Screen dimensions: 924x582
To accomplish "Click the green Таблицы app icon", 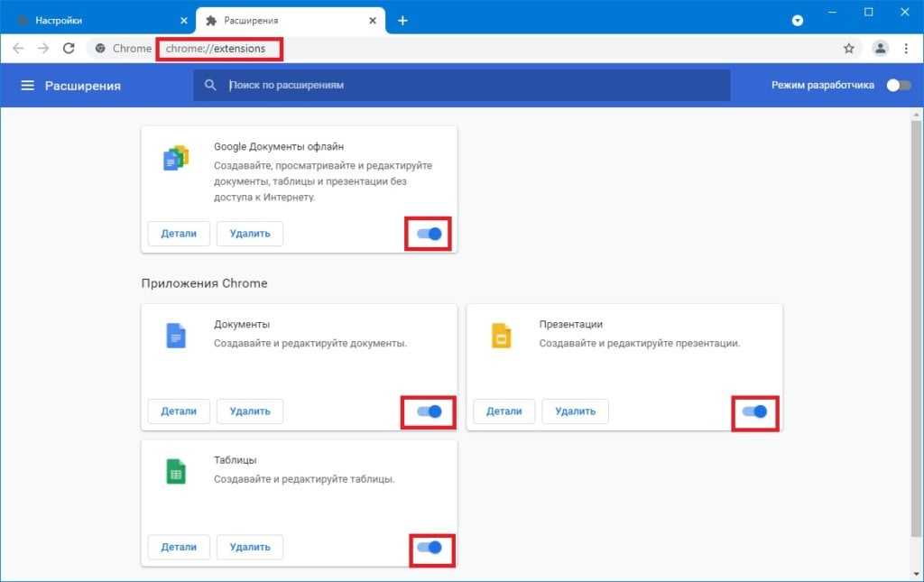I will click(176, 472).
